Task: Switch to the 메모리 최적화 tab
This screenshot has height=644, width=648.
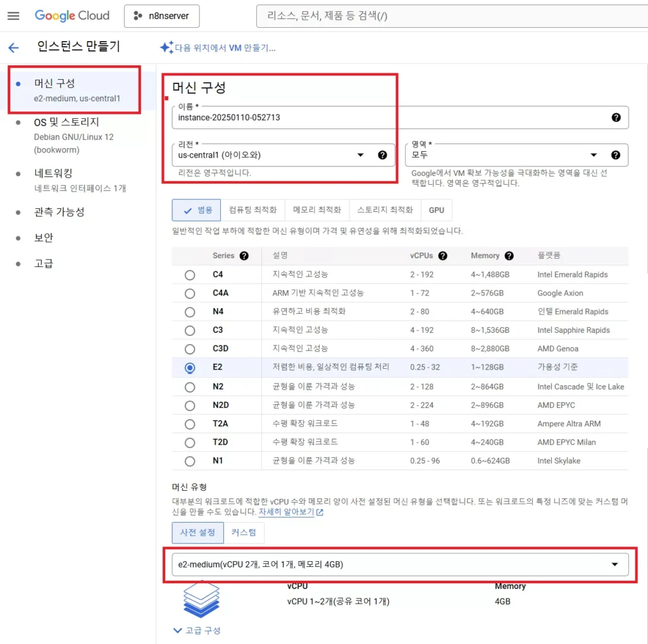Action: pos(317,210)
